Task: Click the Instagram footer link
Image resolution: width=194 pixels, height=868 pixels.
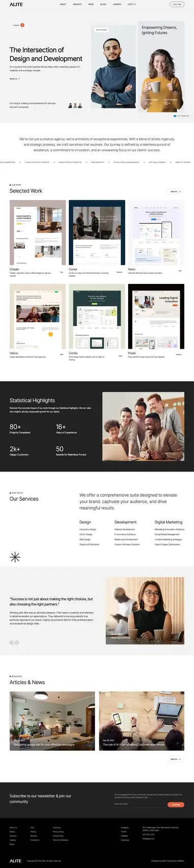Action: [125, 828]
